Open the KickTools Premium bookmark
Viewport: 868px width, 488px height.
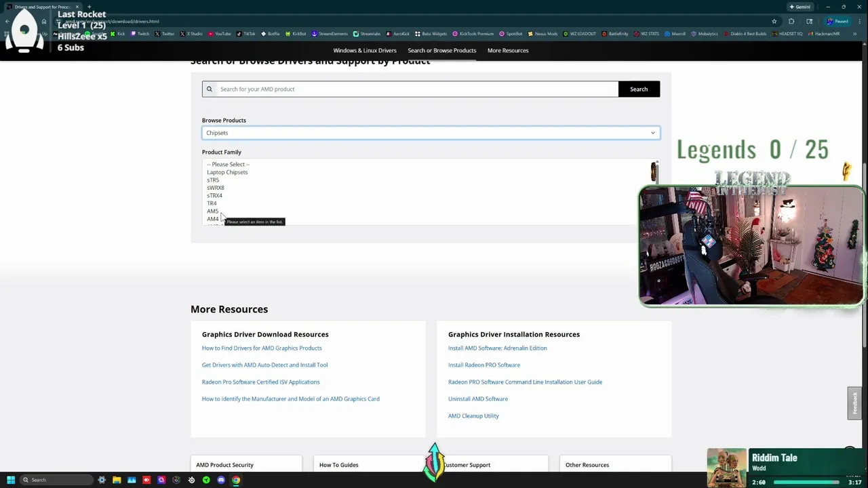point(473,34)
